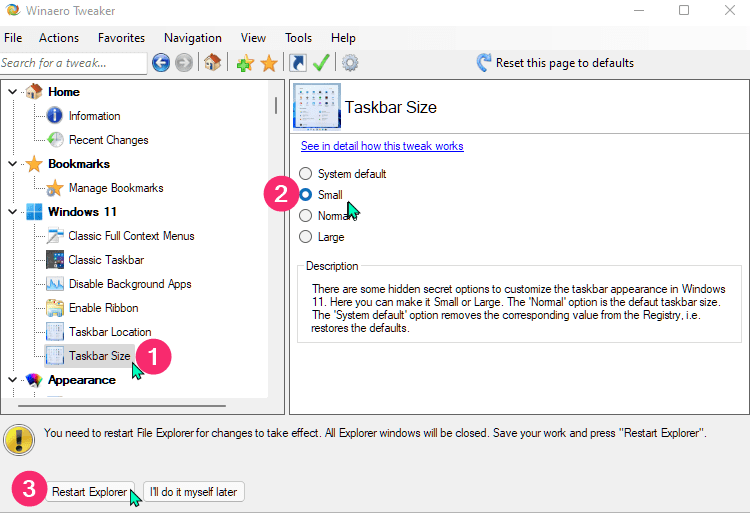Open the Tools menu

[298, 38]
